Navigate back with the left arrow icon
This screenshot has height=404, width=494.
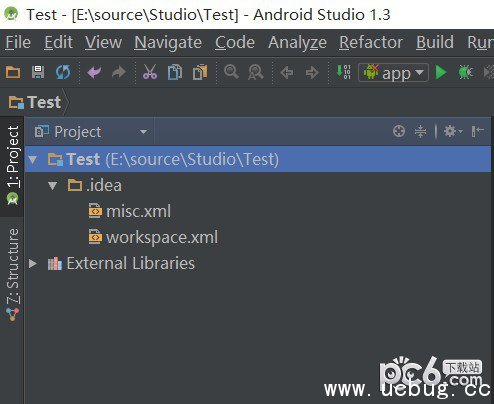coord(287,72)
